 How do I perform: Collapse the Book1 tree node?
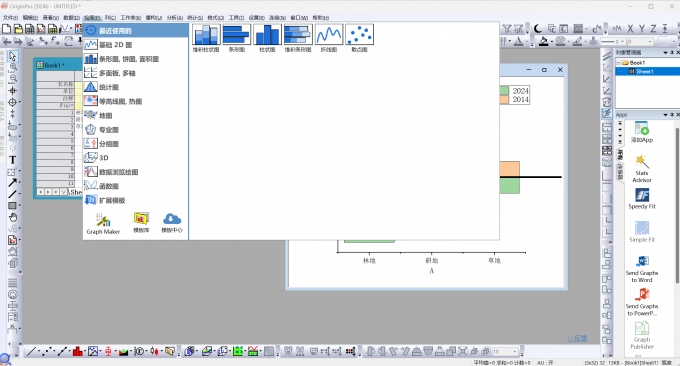pyautogui.click(x=619, y=63)
